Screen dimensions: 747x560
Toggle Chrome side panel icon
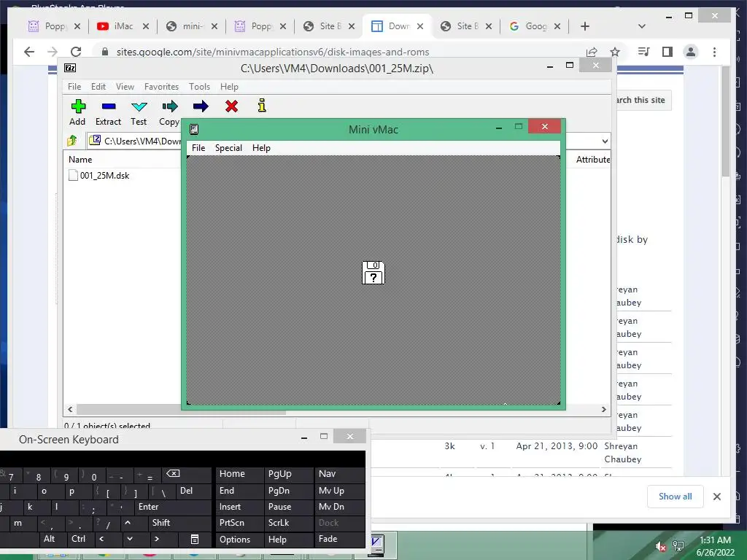coord(667,52)
